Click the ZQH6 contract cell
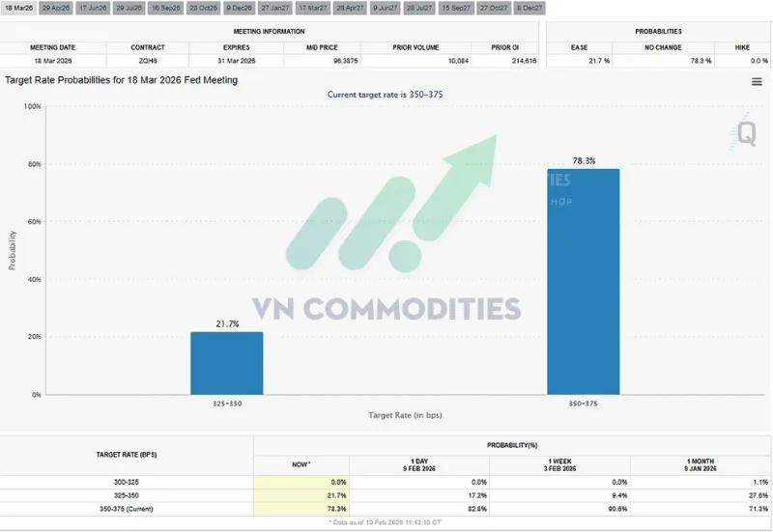Image resolution: width=773 pixels, height=532 pixels. tap(148, 61)
